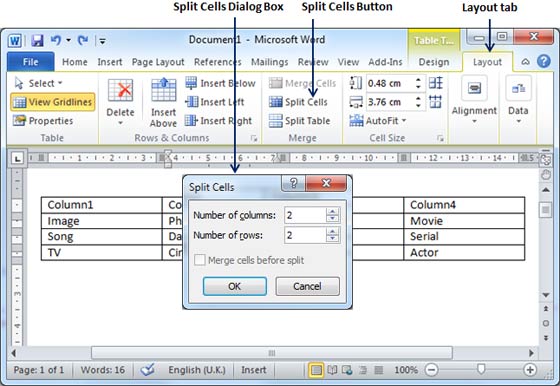Switch to Print Layout view in status bar

(316, 370)
